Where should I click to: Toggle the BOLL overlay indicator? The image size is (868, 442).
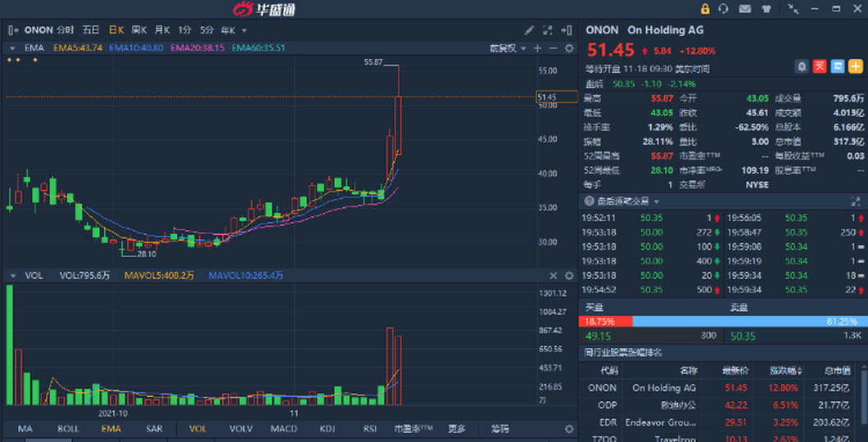(x=68, y=429)
